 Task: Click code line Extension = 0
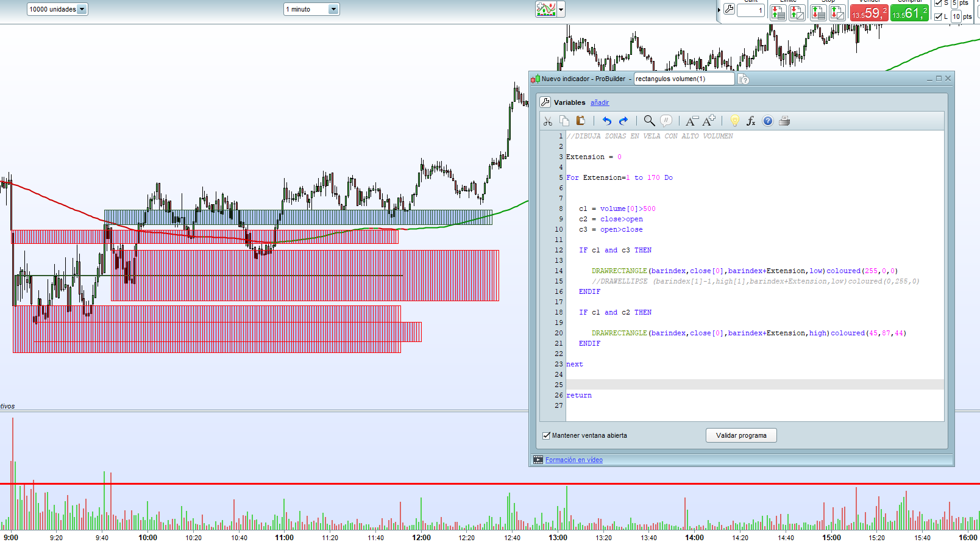[594, 157]
